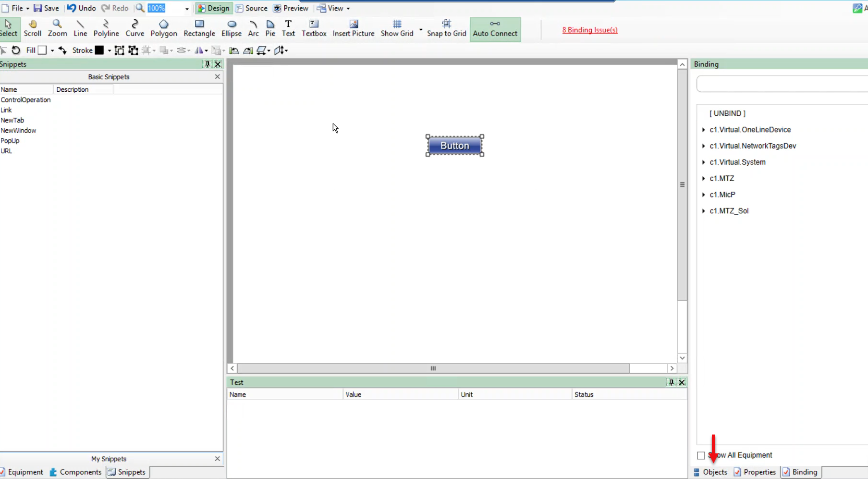This screenshot has height=479, width=868.
Task: Expand the c1.MTZ_Sol node
Action: coord(704,211)
